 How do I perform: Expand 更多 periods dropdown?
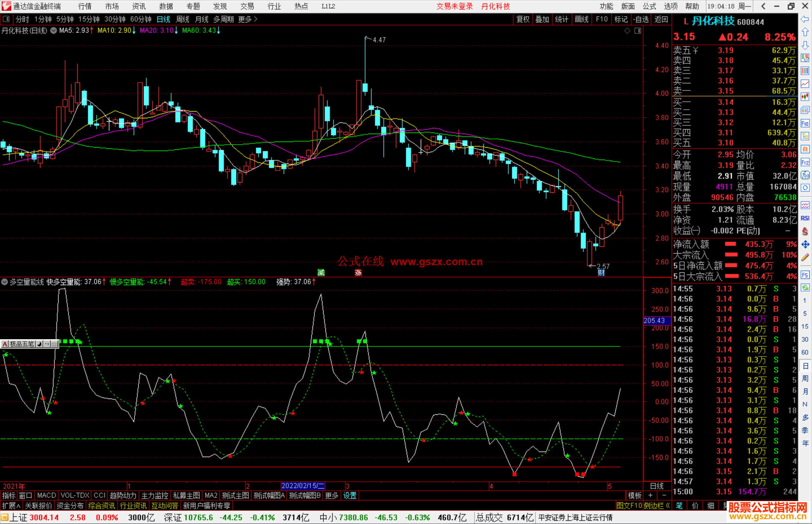point(248,19)
